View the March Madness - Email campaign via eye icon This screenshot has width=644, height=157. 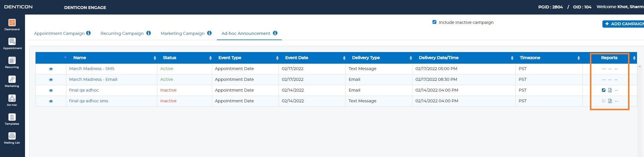51,80
